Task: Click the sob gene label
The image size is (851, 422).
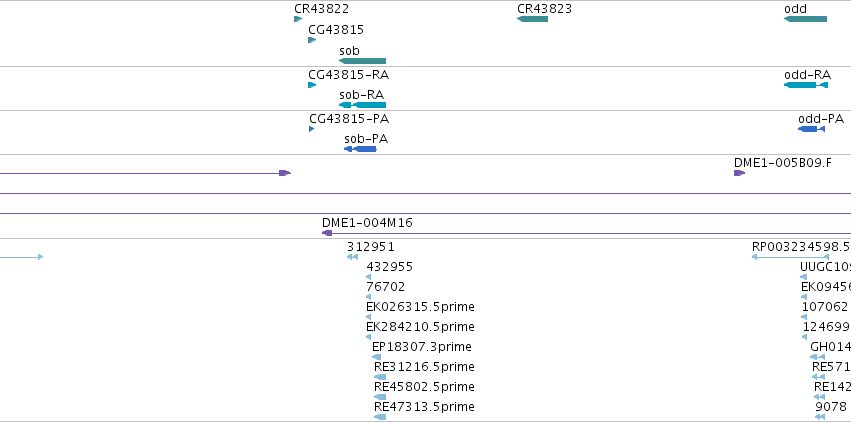Action: click(350, 51)
